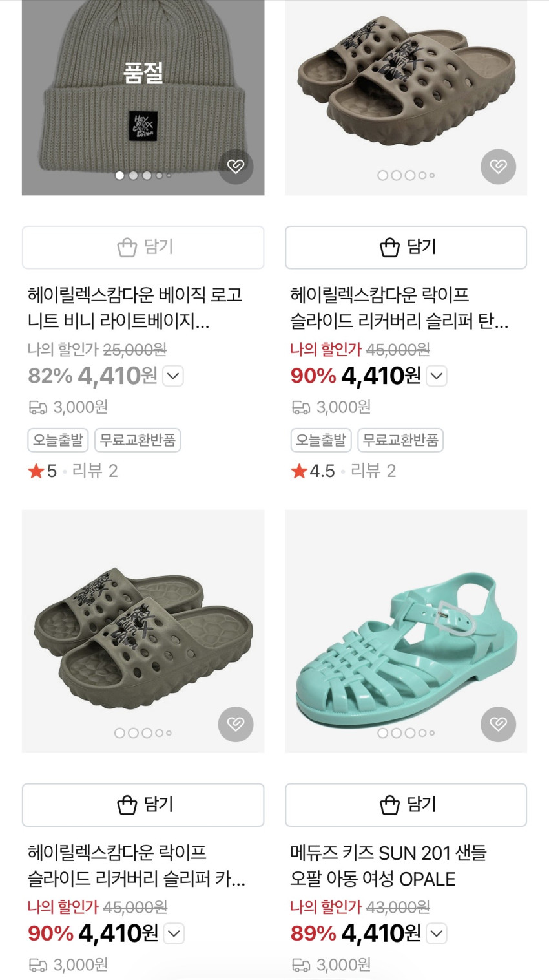Favorite the tan slide slipper with heart icon
Screen dimensions: 549x980
(x=498, y=166)
